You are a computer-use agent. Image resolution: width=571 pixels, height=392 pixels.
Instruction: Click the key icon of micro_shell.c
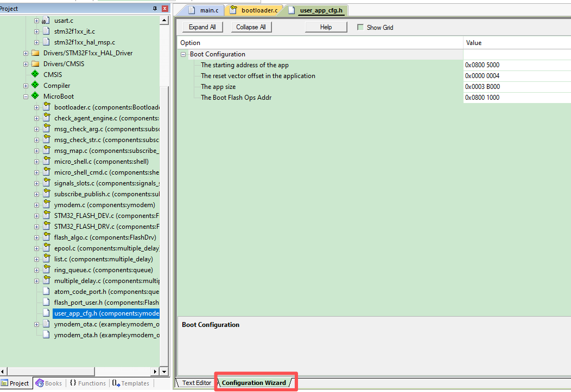pos(47,160)
